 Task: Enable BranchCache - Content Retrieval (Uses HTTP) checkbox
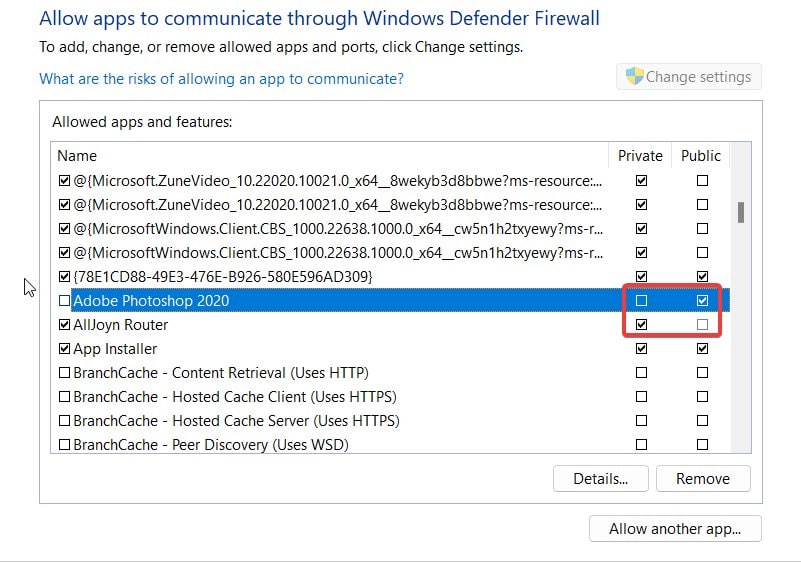click(65, 373)
